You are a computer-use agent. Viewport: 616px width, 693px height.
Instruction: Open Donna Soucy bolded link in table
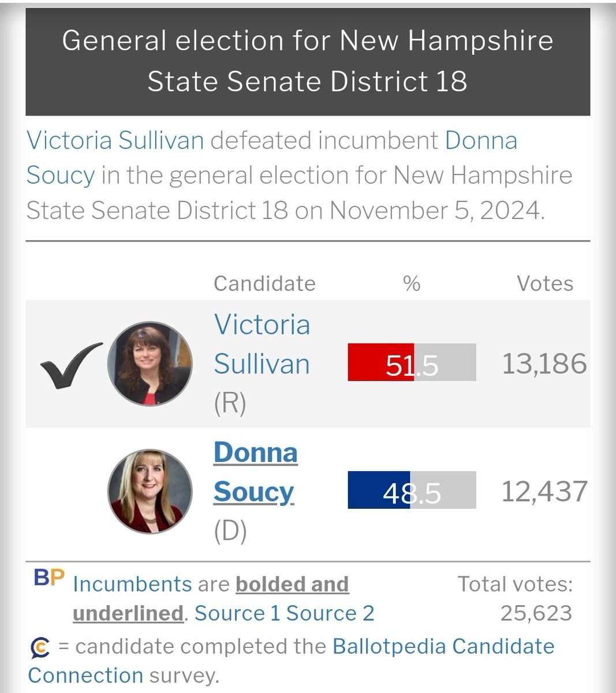255,472
